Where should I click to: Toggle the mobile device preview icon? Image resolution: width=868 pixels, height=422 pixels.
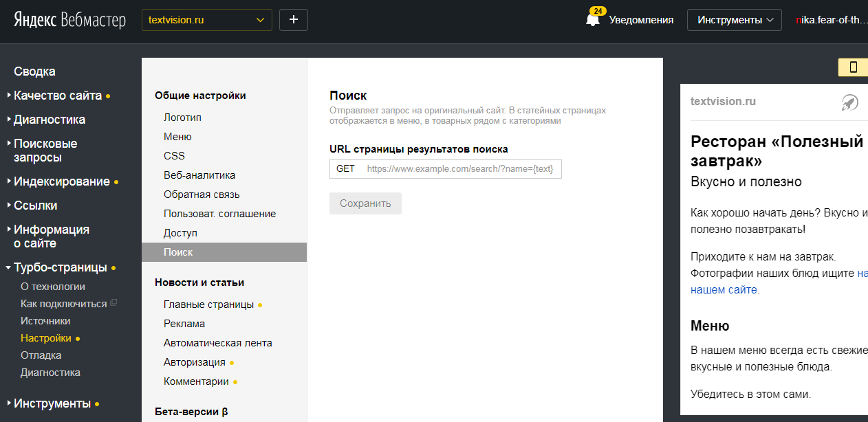[853, 67]
